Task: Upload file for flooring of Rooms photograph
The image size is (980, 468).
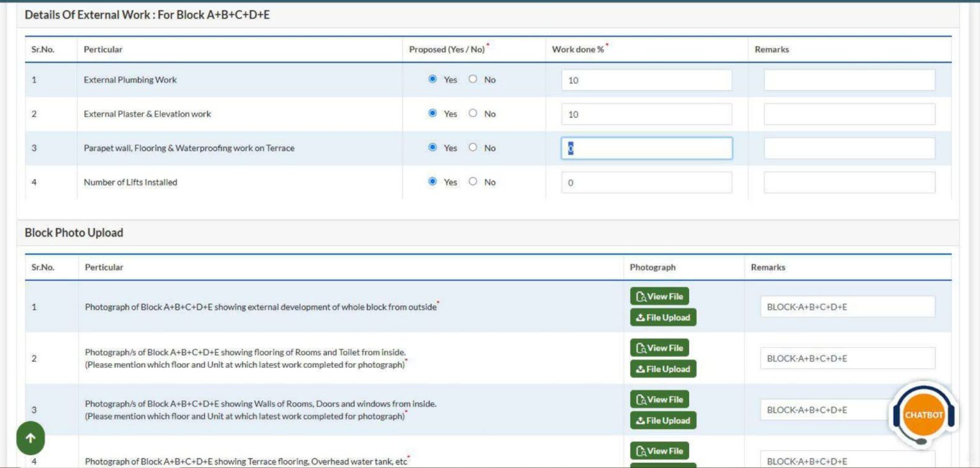Action: pos(663,369)
